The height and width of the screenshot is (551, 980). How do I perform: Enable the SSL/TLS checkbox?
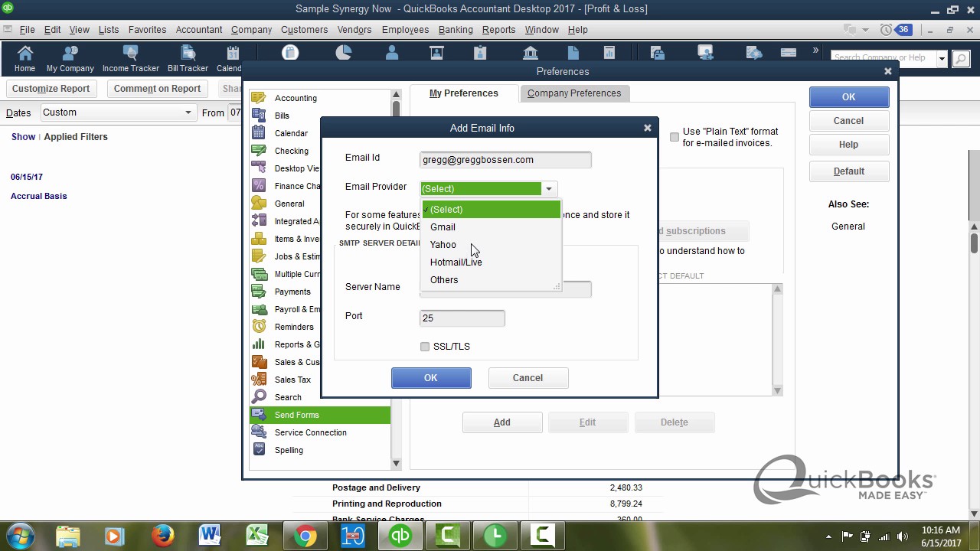click(x=425, y=347)
